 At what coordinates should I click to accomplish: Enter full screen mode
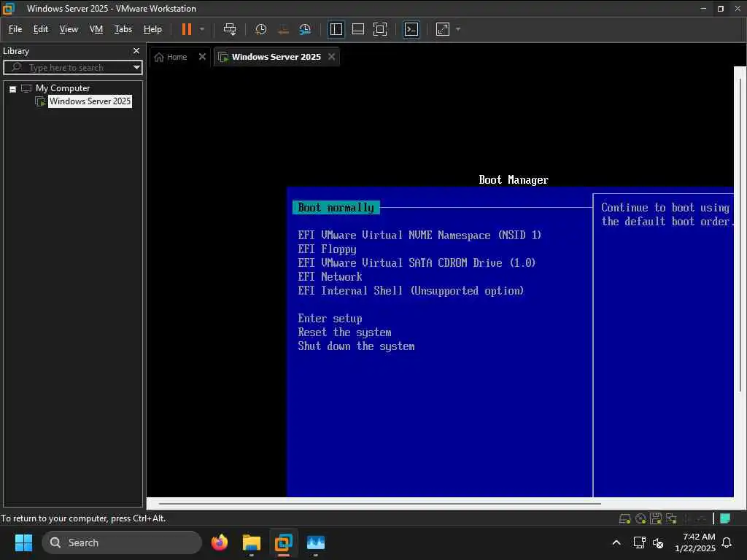click(x=379, y=29)
